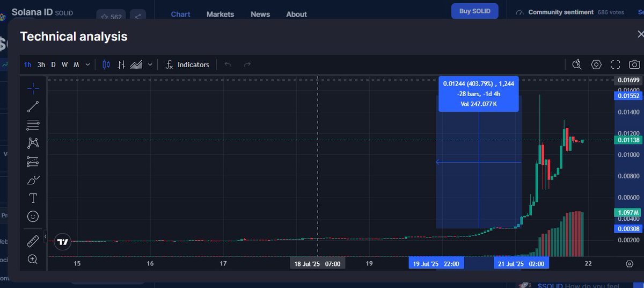Click the 1.097M volume label

tap(628, 213)
